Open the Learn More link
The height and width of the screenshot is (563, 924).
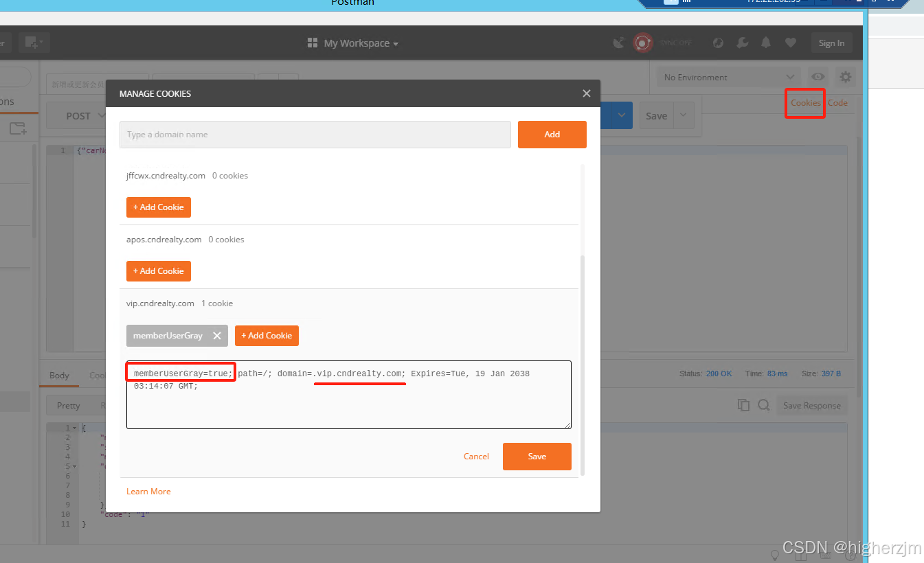point(148,492)
